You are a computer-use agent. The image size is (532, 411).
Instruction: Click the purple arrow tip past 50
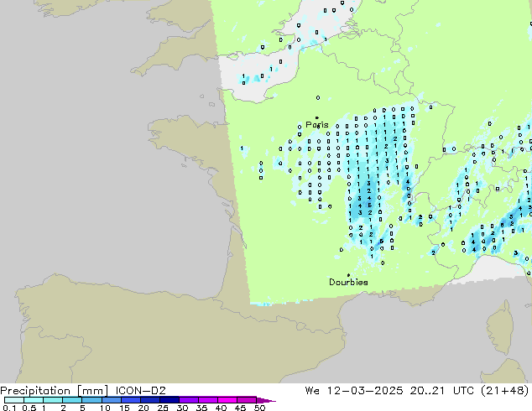(x=266, y=400)
